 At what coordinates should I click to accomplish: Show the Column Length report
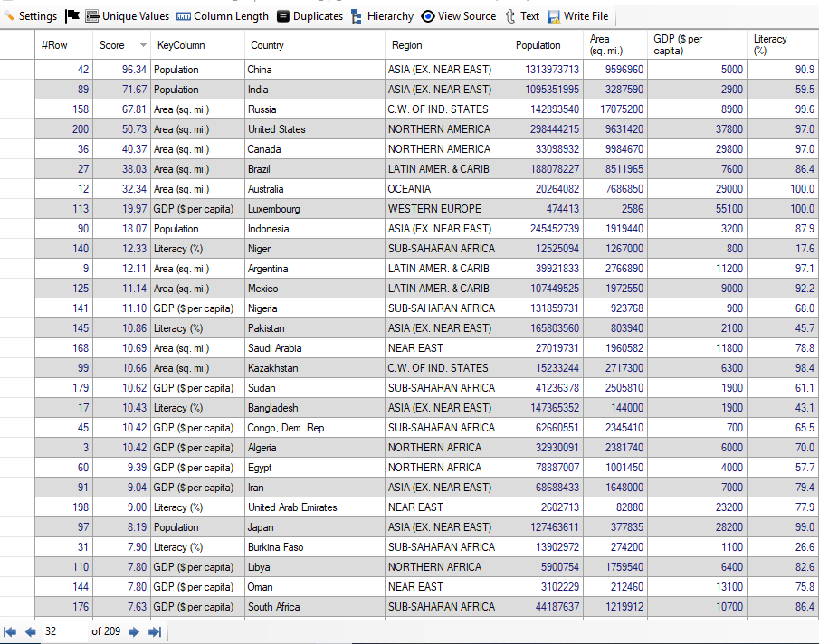point(223,15)
